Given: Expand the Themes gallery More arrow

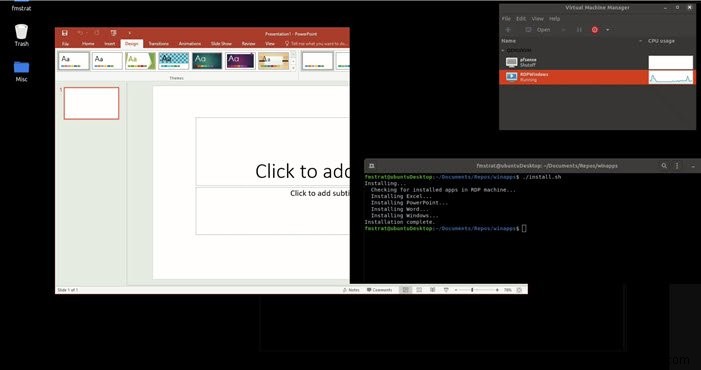Looking at the screenshot, I should point(293,67).
